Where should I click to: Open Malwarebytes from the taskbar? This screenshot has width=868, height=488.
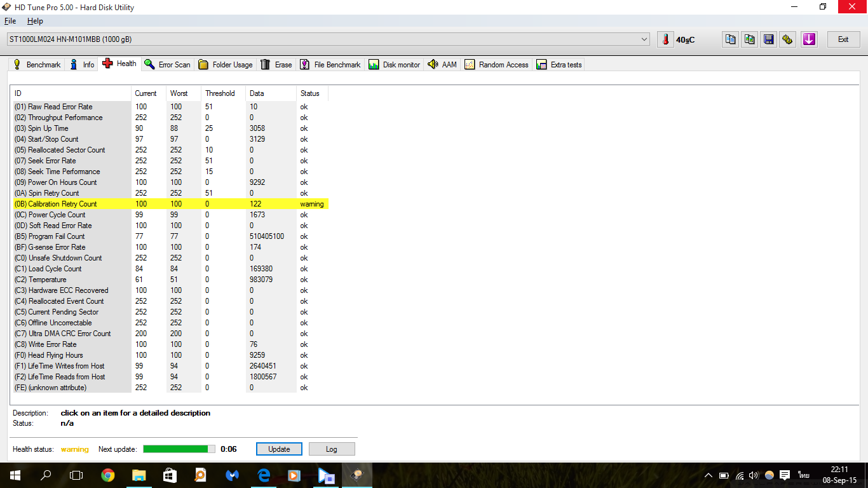pos(232,475)
